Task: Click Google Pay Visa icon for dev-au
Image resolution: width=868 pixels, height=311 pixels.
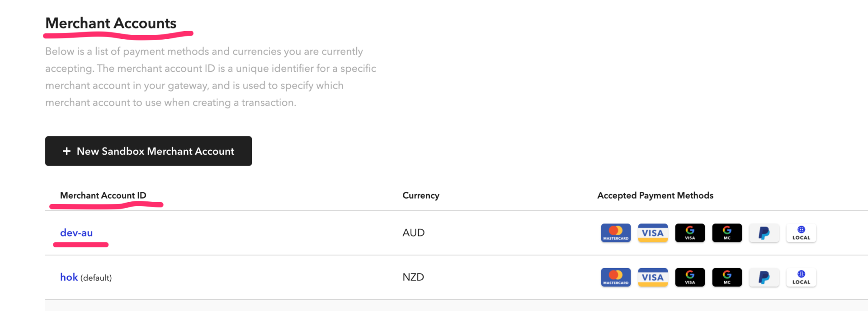Action: [690, 233]
